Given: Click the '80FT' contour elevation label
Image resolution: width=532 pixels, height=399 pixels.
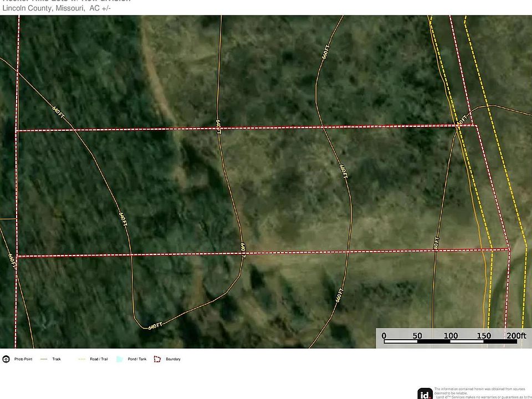Looking at the screenshot, I should pos(437,243).
